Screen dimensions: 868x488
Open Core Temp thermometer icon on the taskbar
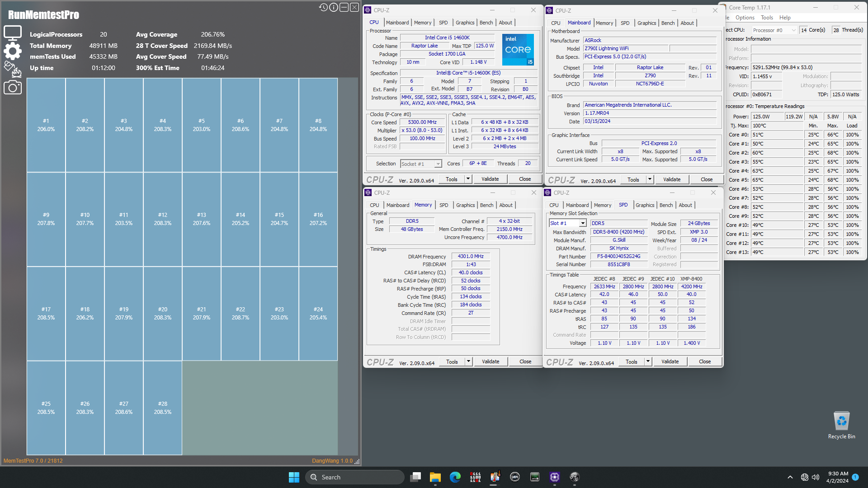495,477
